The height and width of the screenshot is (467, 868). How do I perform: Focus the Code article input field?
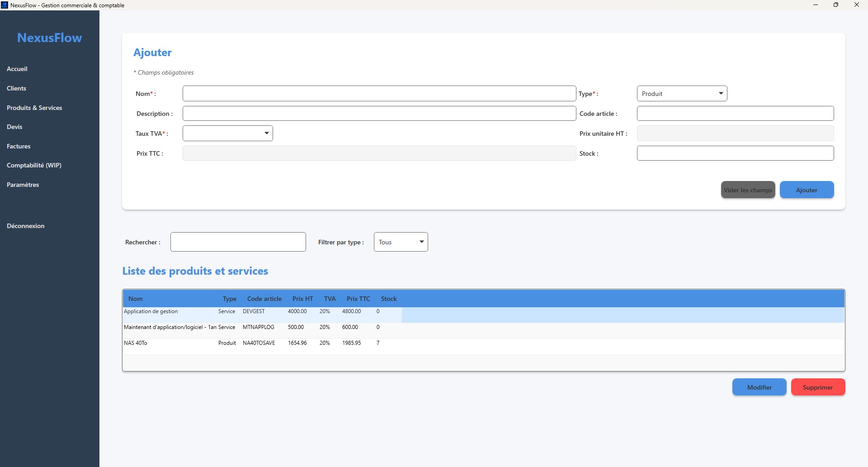pos(735,114)
